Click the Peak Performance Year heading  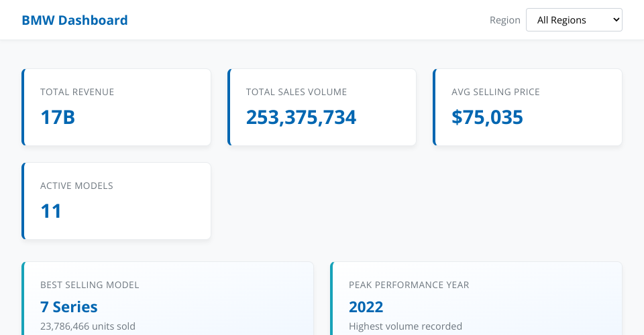click(x=409, y=285)
